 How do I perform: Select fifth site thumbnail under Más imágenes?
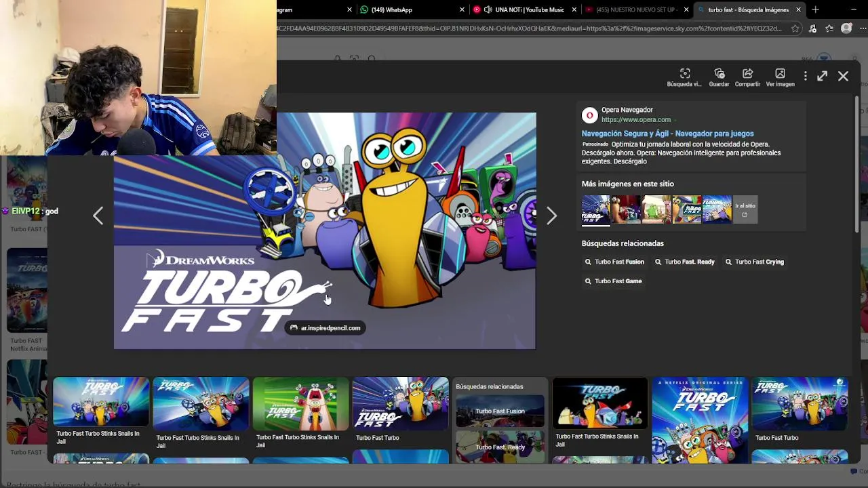pyautogui.click(x=717, y=209)
